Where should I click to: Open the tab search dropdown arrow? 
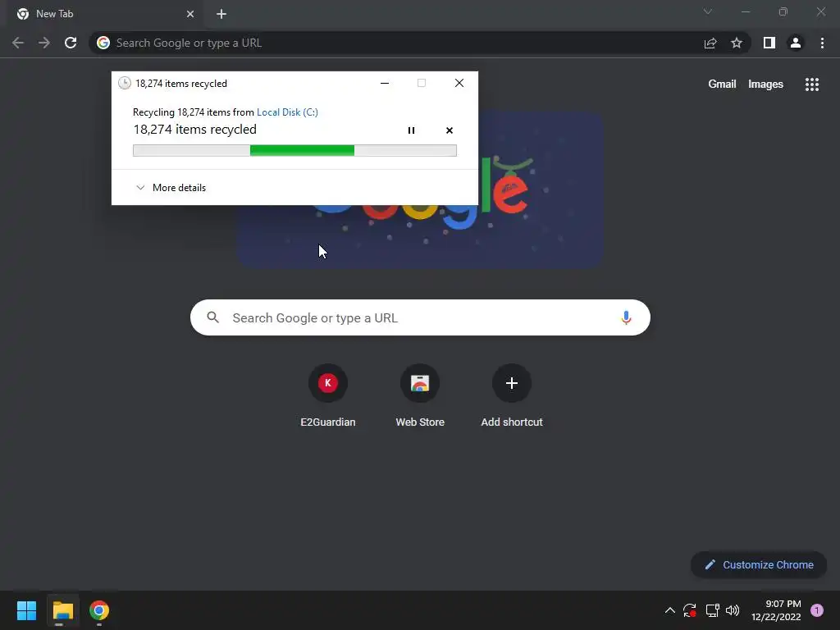tap(708, 11)
